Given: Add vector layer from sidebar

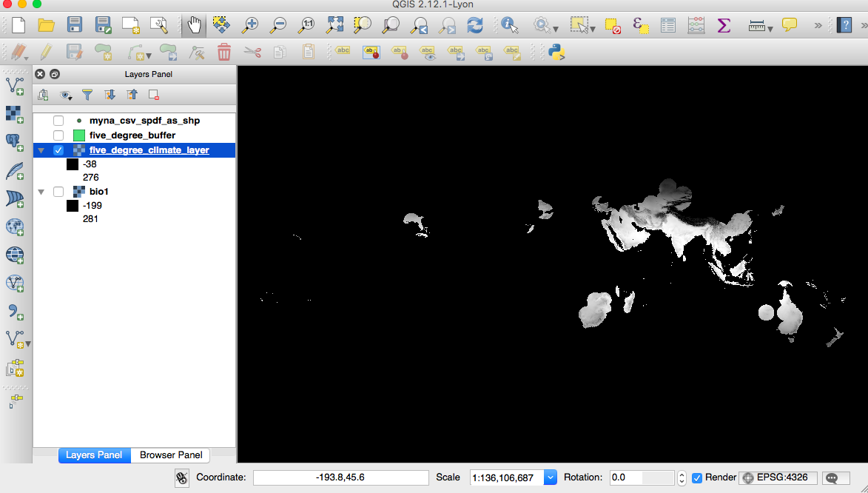Looking at the screenshot, I should tap(15, 86).
